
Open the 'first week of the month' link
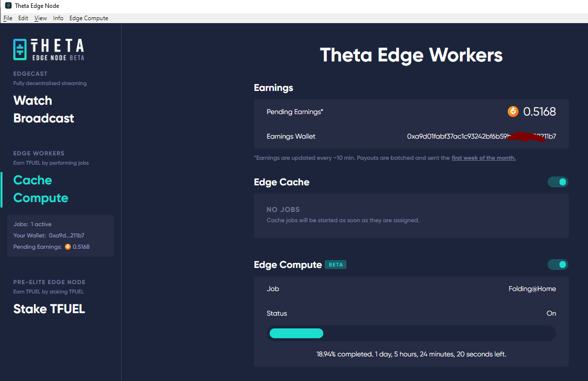[x=483, y=158]
